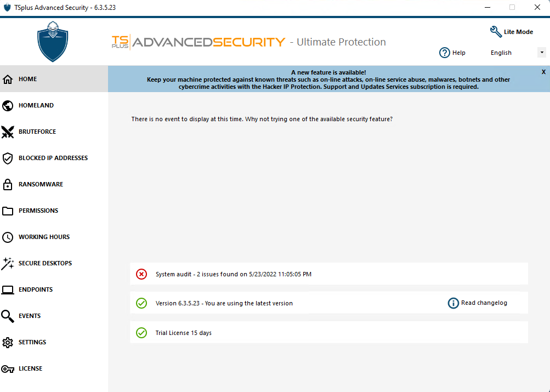This screenshot has width=550, height=392.
Task: Click the Bruteforce crossed swords icon
Action: coord(7,132)
